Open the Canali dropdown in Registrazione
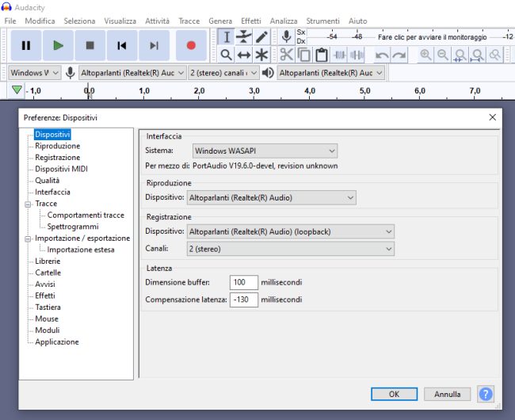The image size is (515, 420). [290, 249]
